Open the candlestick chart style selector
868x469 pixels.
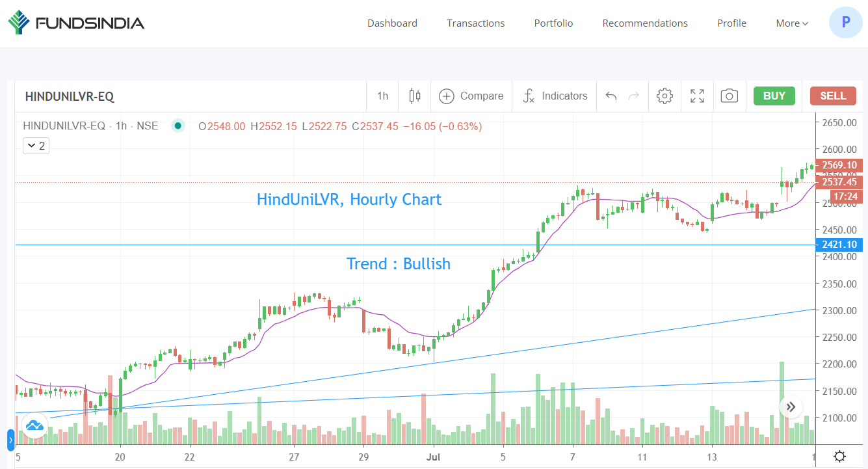tap(415, 96)
